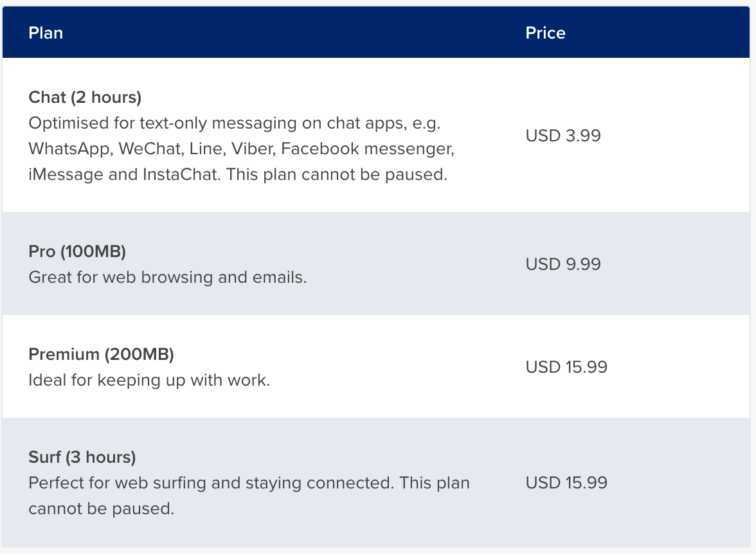Click the USD 9.99 price
Viewport: 756px width, 554px height.
point(563,264)
